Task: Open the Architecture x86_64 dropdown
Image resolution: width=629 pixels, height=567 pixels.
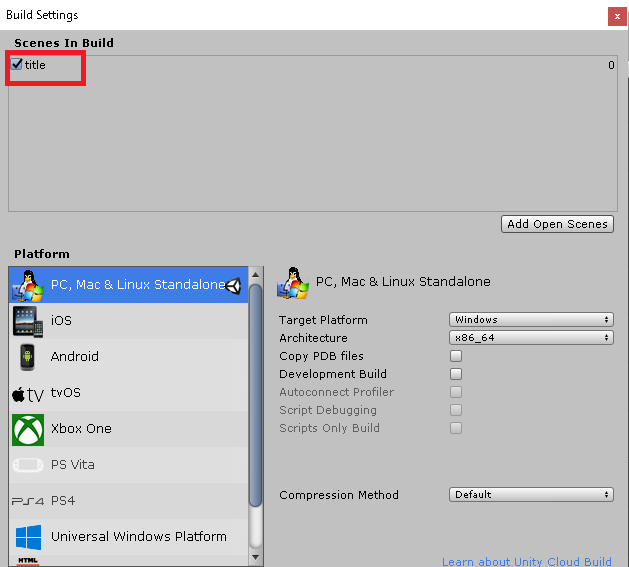Action: (x=531, y=337)
